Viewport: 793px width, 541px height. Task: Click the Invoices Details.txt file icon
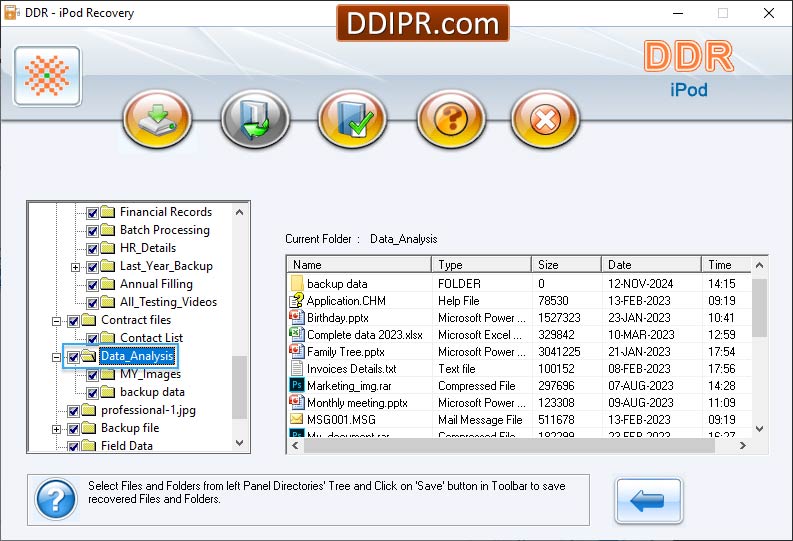point(296,369)
